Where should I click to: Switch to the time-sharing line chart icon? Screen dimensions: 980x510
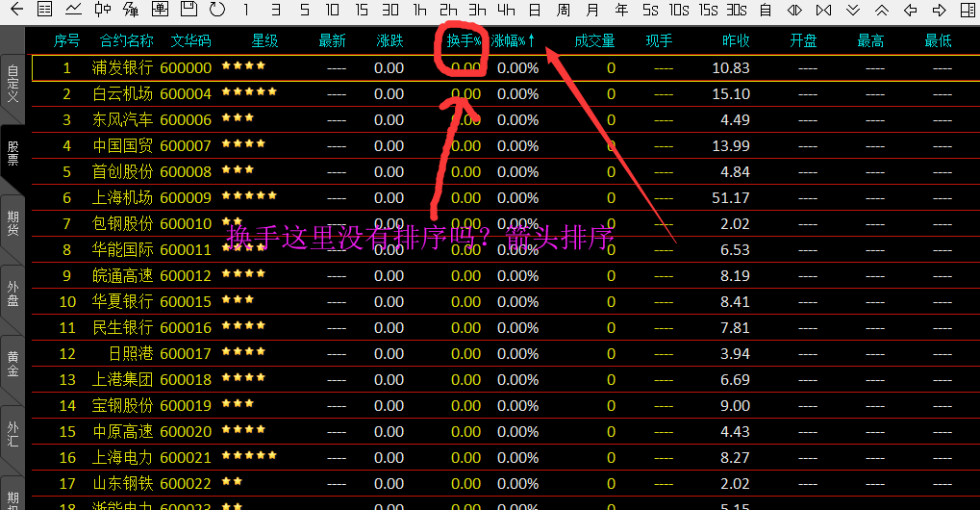(73, 10)
